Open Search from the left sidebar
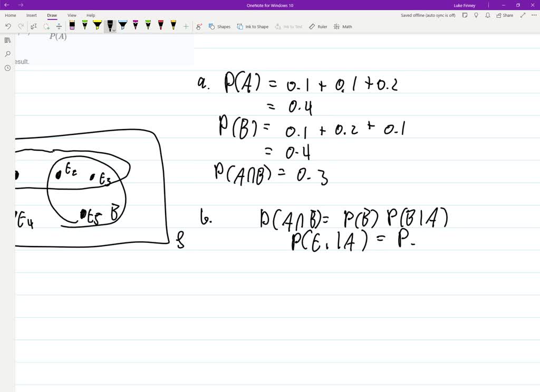Viewport: 540px width, 392px height. click(x=7, y=54)
